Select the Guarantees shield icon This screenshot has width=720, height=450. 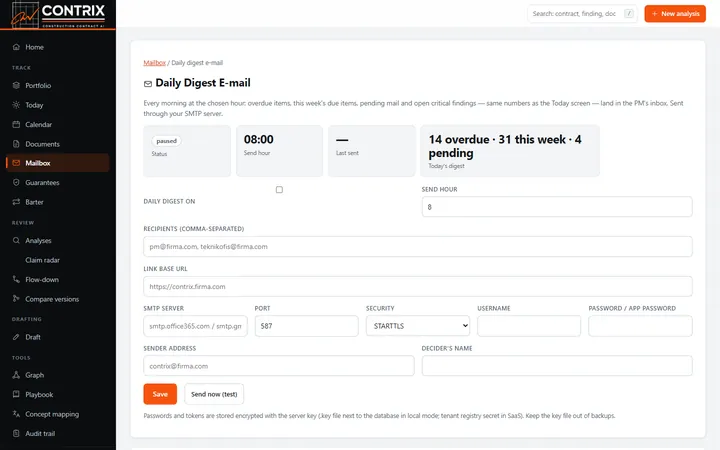point(16,182)
